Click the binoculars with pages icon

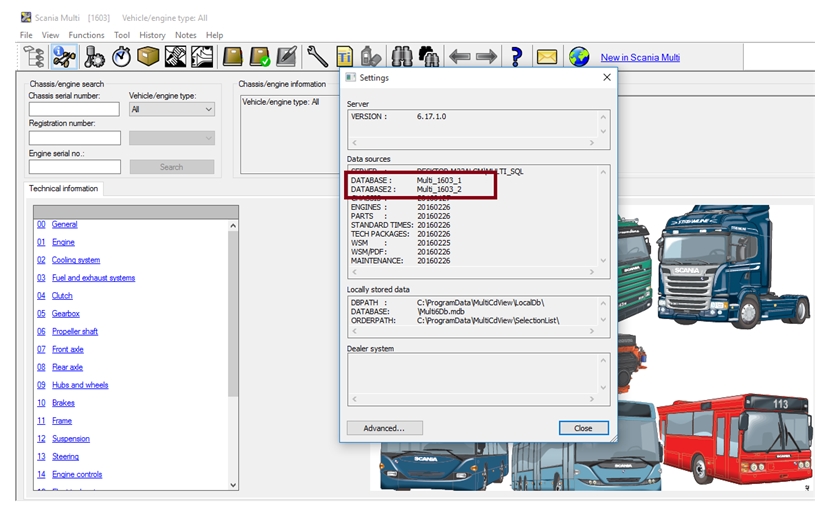coord(429,56)
